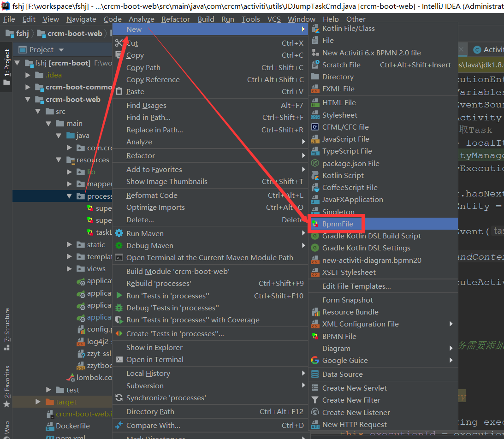
Task: Expand the crcm-boot-common module
Action: [x=28, y=87]
